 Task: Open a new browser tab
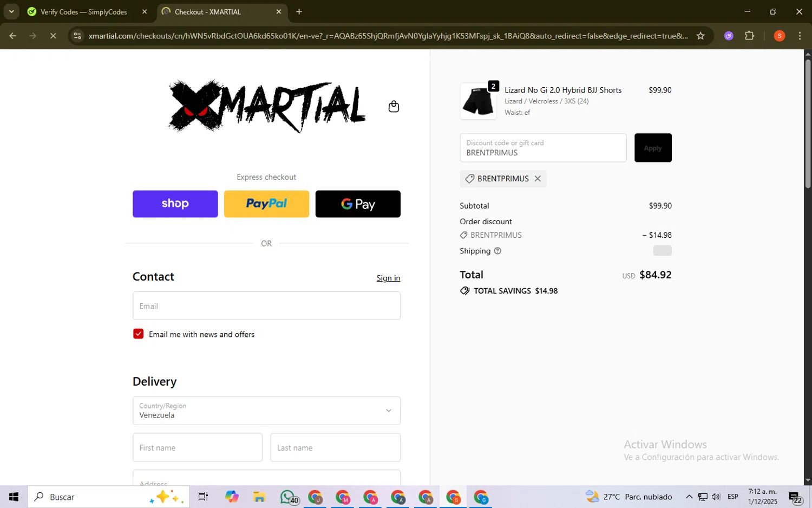[299, 11]
